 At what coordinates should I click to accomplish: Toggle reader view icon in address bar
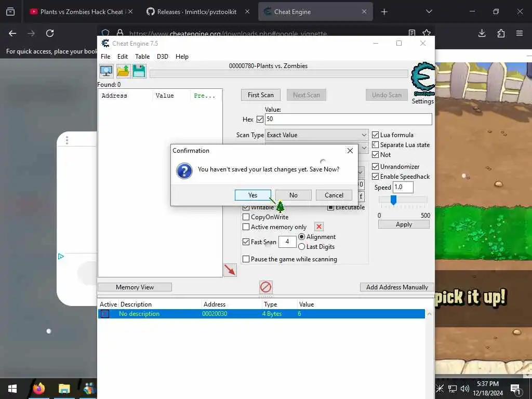tap(412, 33)
